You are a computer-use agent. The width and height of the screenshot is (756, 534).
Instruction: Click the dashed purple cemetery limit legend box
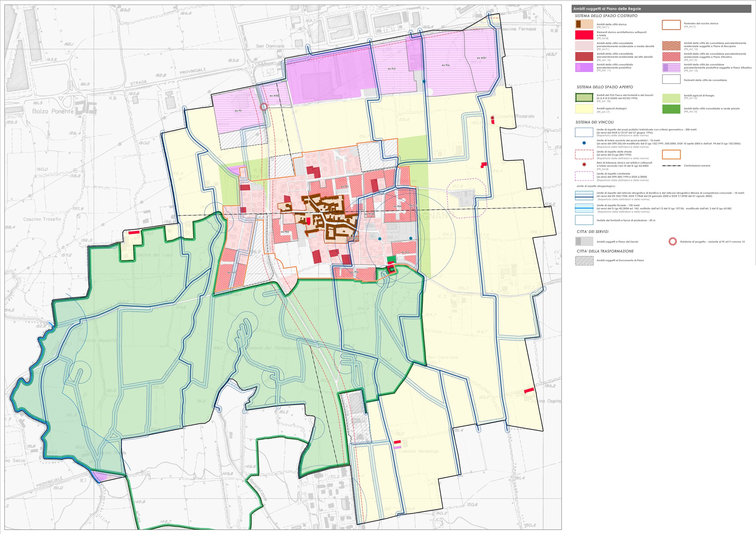tap(584, 176)
